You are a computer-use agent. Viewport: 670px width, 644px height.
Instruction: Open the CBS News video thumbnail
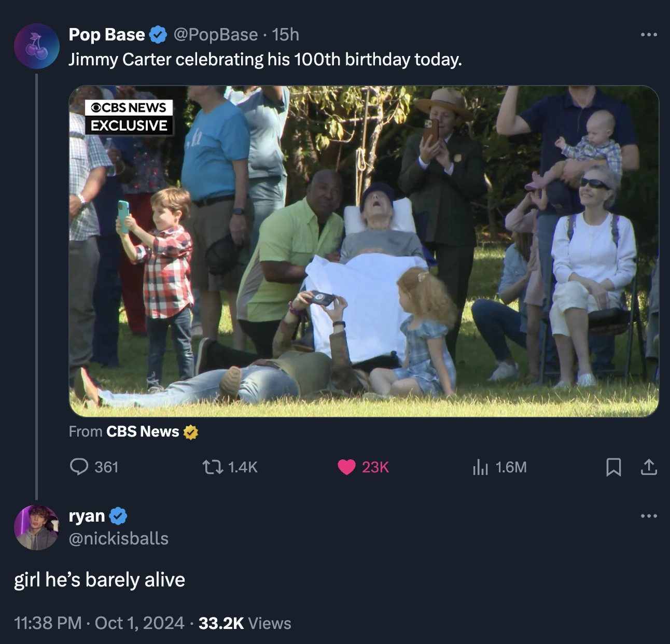(x=364, y=251)
